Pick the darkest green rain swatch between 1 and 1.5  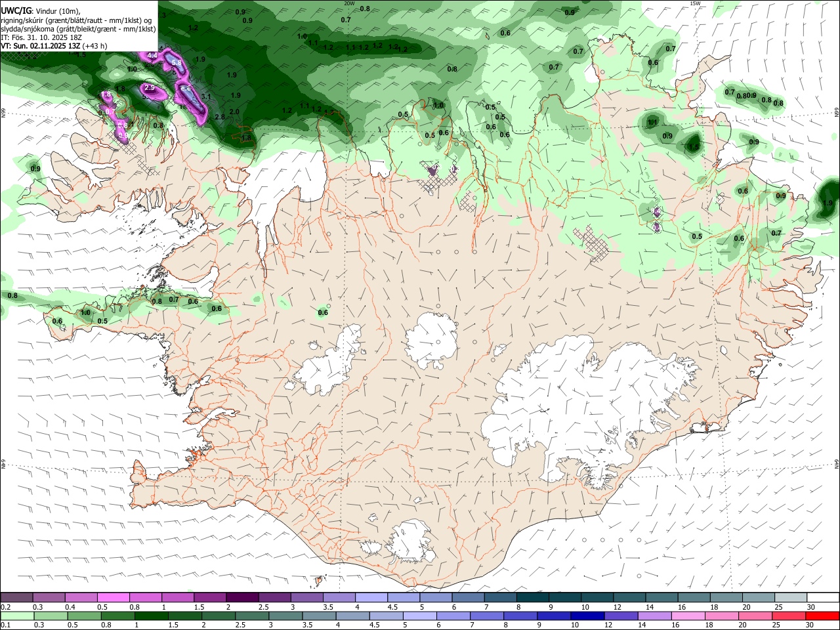pos(151,616)
